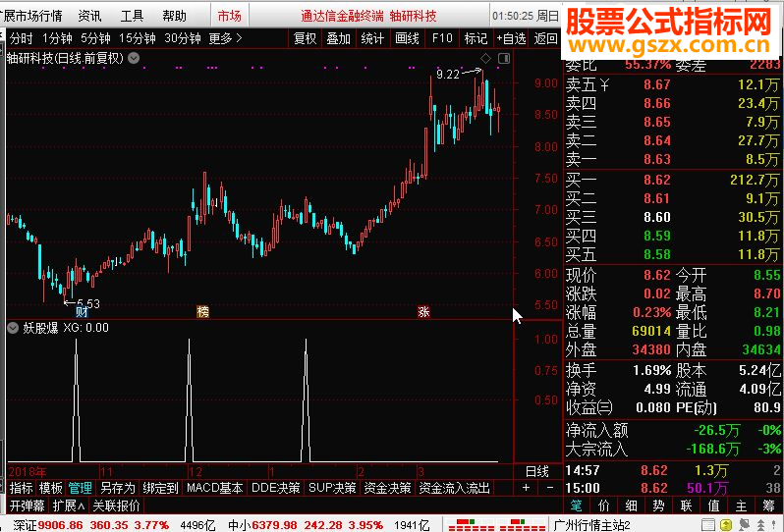Click the 财 marker on the chart
Viewport: 784px width, 532px height.
pyautogui.click(x=82, y=312)
